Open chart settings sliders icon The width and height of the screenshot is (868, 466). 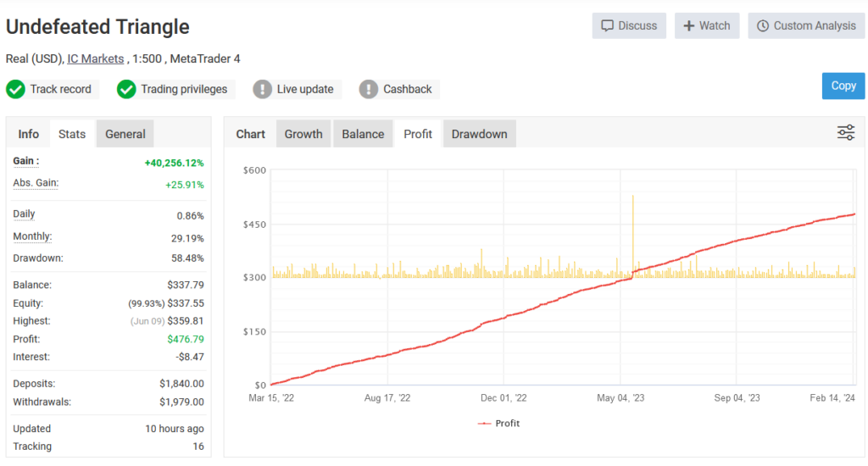846,132
